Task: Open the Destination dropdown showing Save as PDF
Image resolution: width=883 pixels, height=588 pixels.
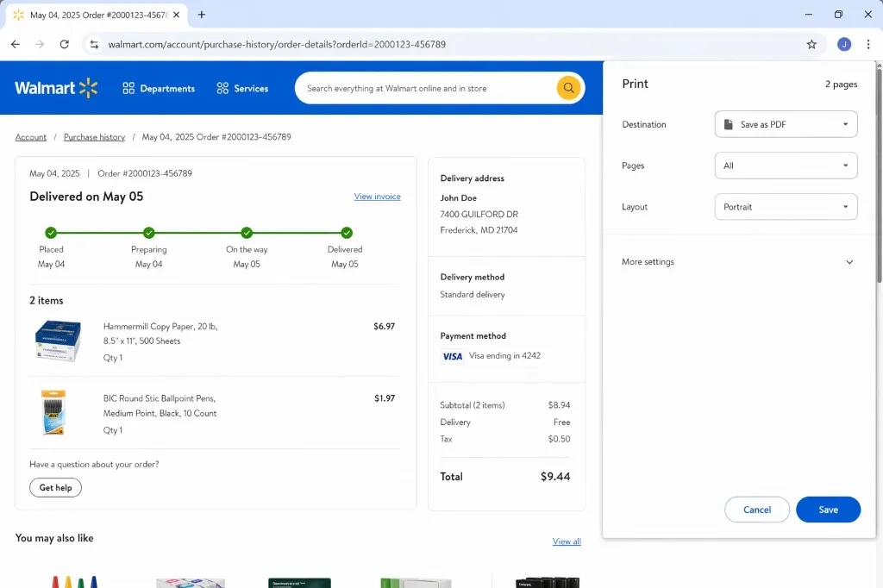Action: (785, 123)
